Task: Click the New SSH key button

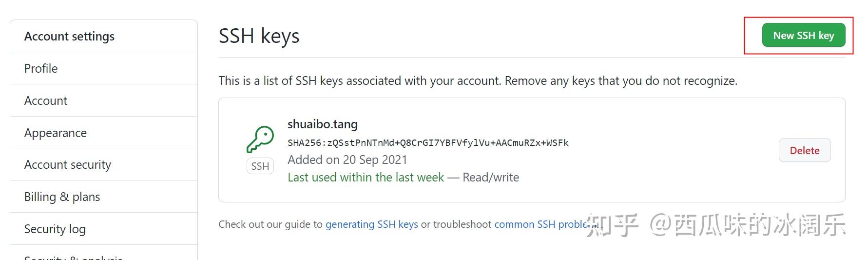Action: point(803,36)
